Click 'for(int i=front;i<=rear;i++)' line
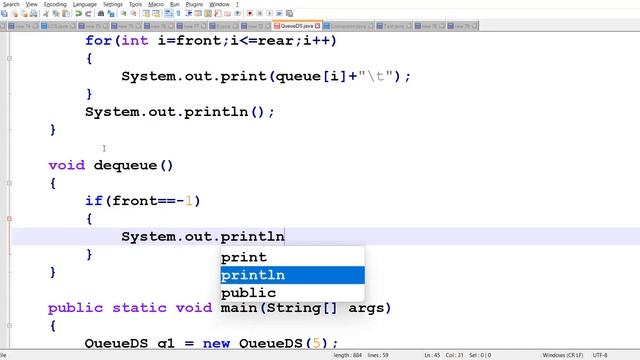Screen dimensions: 640x360 211,41
